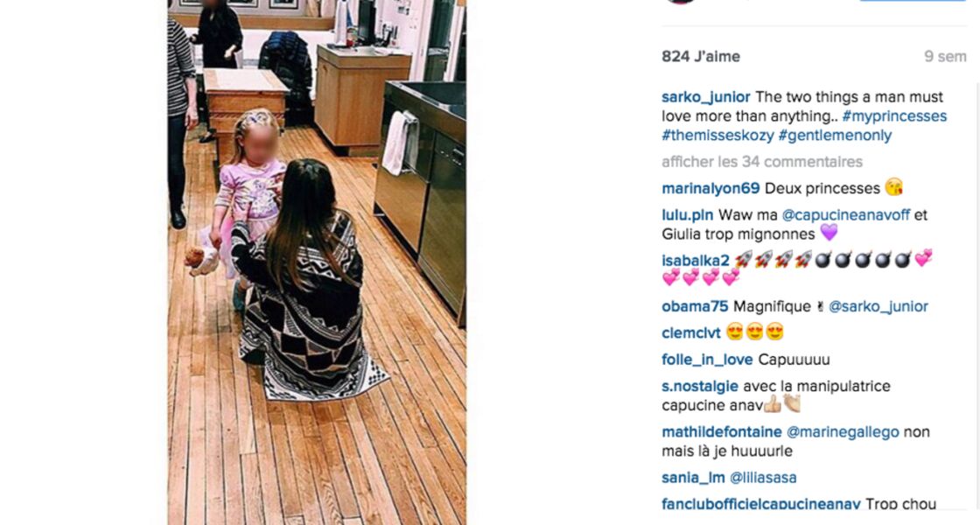980x525 pixels.
Task: Visit folle_in_love profile
Action: (708, 360)
